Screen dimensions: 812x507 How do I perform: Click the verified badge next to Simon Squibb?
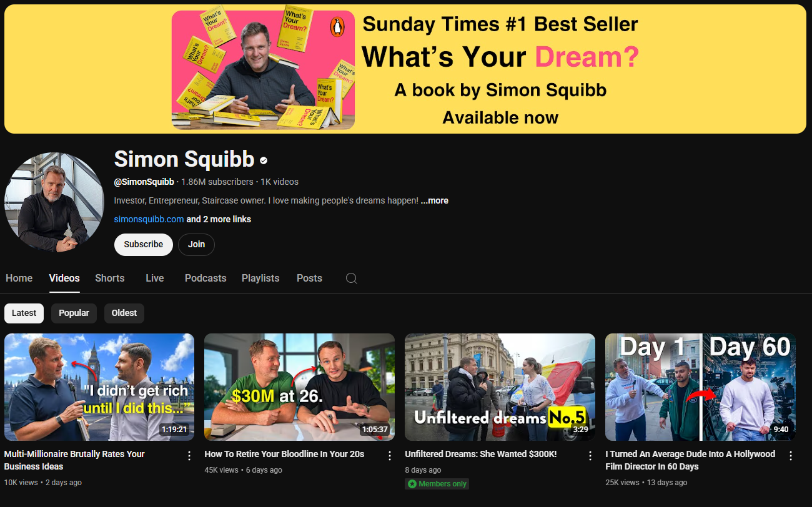pyautogui.click(x=264, y=160)
